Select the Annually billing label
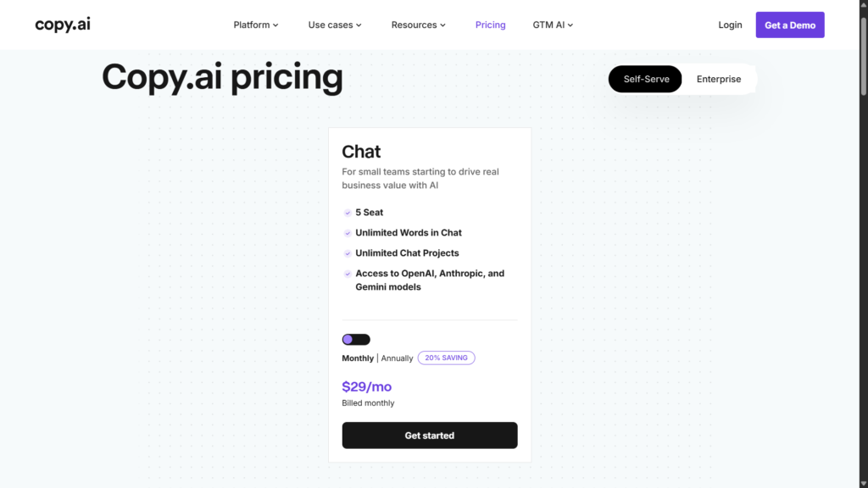Screen dimensions: 868x488 click(397, 358)
